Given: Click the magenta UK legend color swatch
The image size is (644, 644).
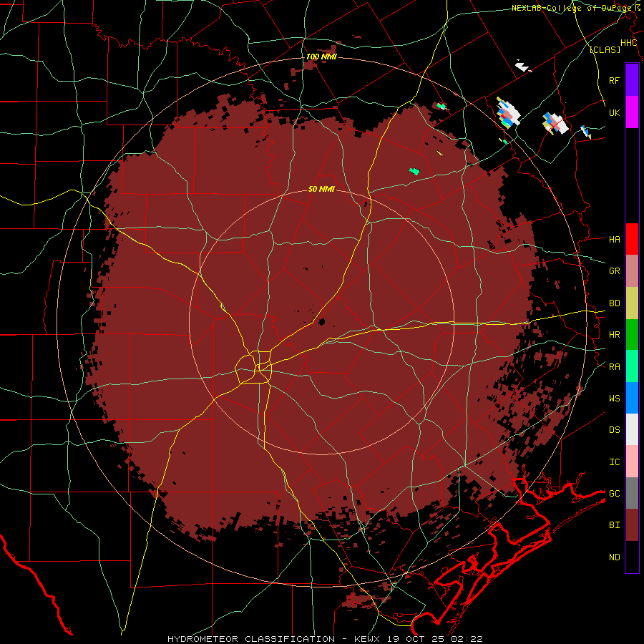Looking at the screenshot, I should (632, 112).
